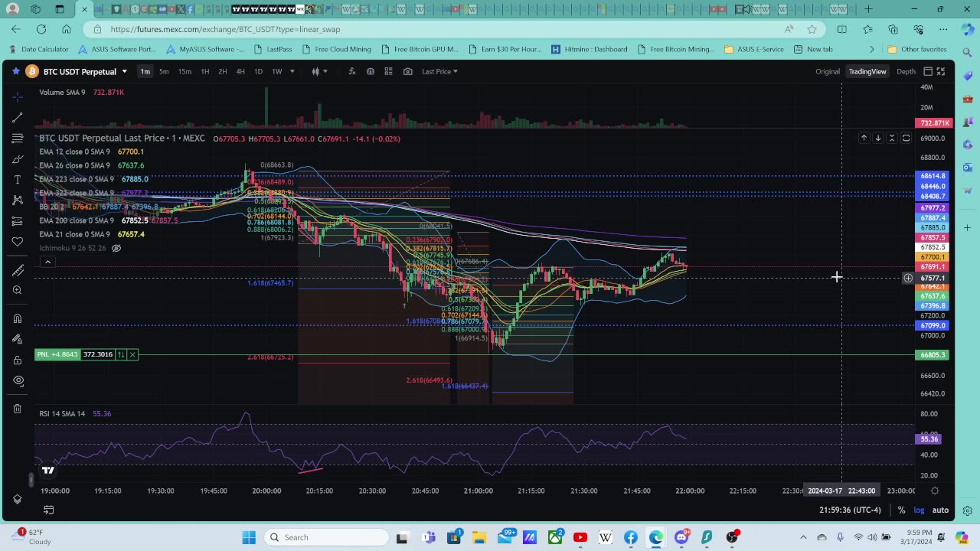
Task: Maximize the chart pane
Action: (x=906, y=138)
